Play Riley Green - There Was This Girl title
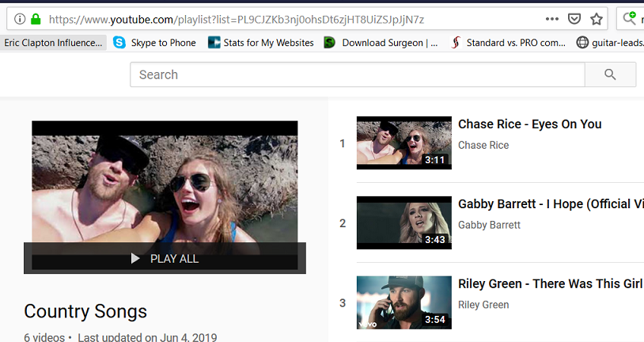644x342 pixels. 551,283
